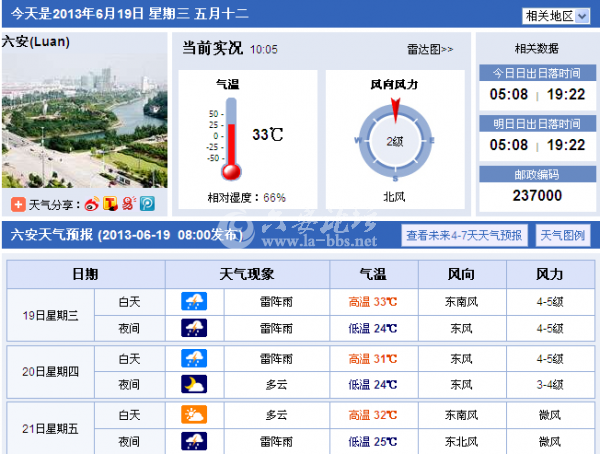The height and width of the screenshot is (454, 600).
Task: Click the orange plus share icon
Action: click(x=18, y=204)
